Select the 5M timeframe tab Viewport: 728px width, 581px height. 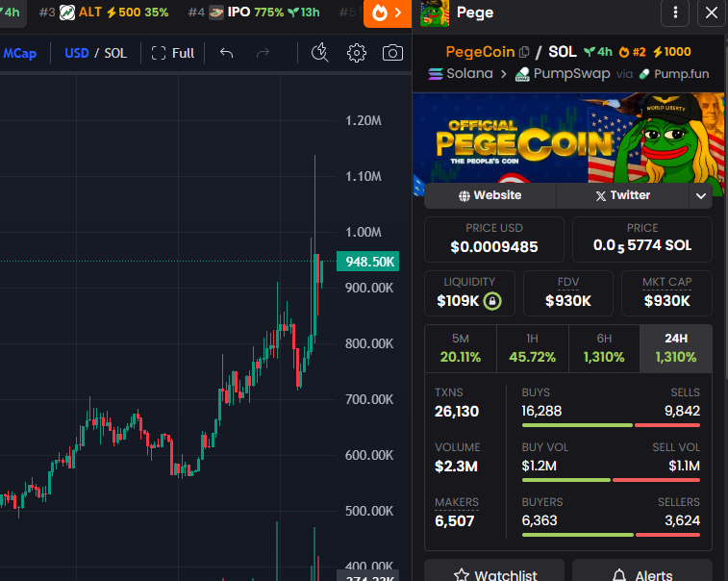pos(461,348)
